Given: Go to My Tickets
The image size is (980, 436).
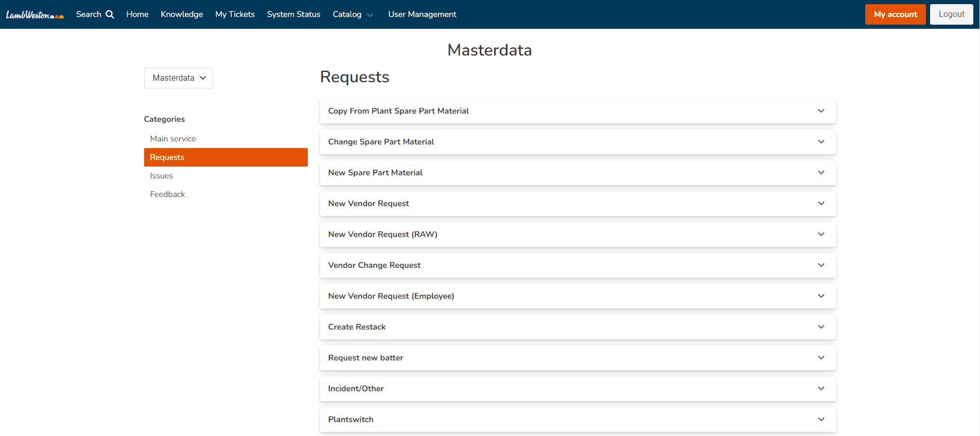Looking at the screenshot, I should [x=235, y=14].
